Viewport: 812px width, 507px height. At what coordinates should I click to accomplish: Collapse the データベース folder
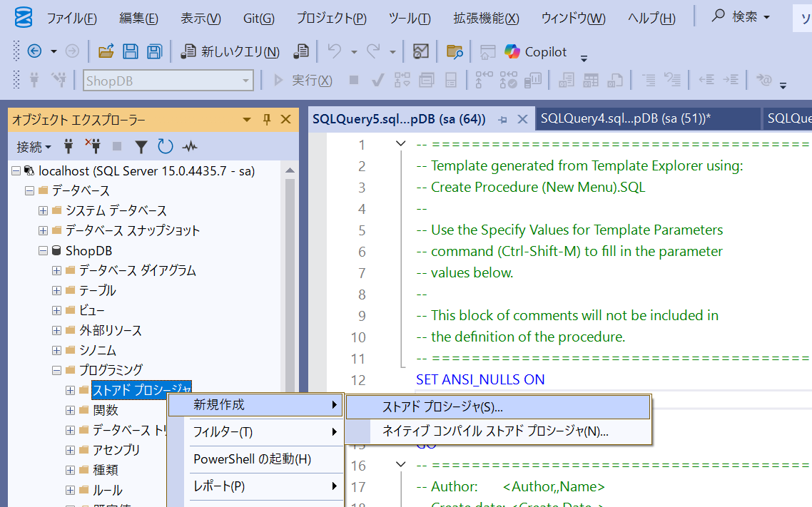(29, 191)
